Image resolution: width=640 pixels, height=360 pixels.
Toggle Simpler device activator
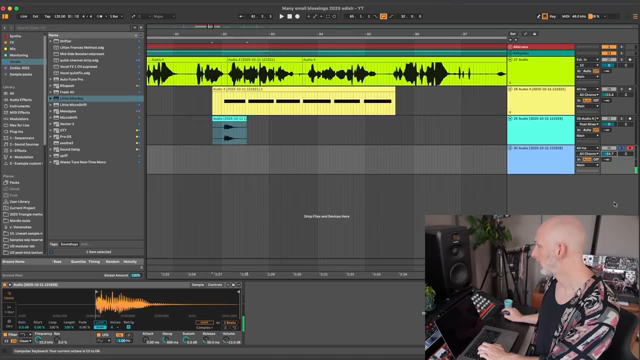(4, 285)
